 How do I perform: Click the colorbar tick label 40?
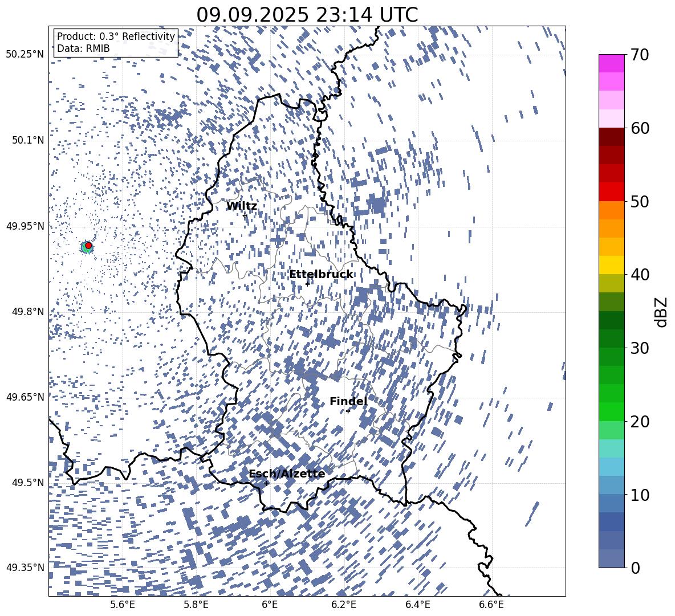tap(640, 275)
